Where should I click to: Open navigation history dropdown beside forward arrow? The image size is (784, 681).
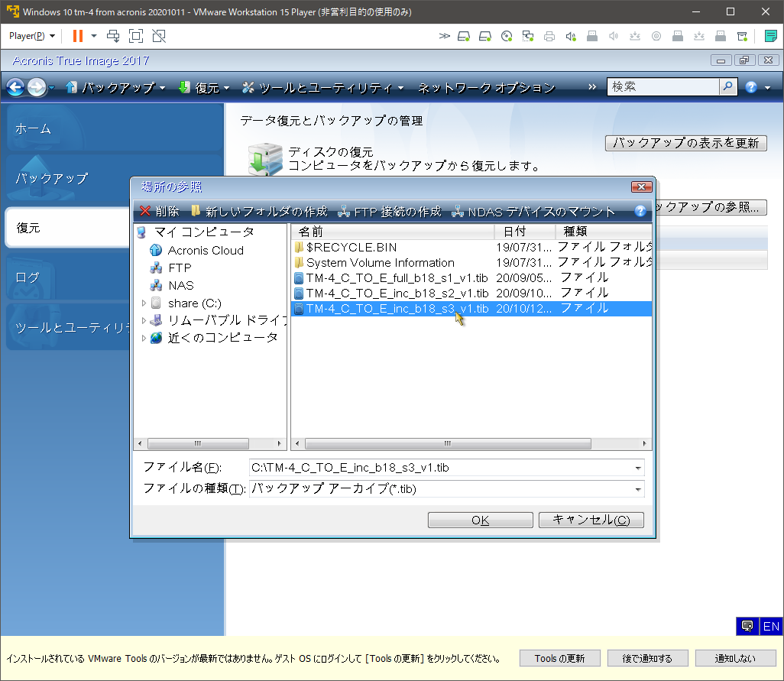coord(51,87)
